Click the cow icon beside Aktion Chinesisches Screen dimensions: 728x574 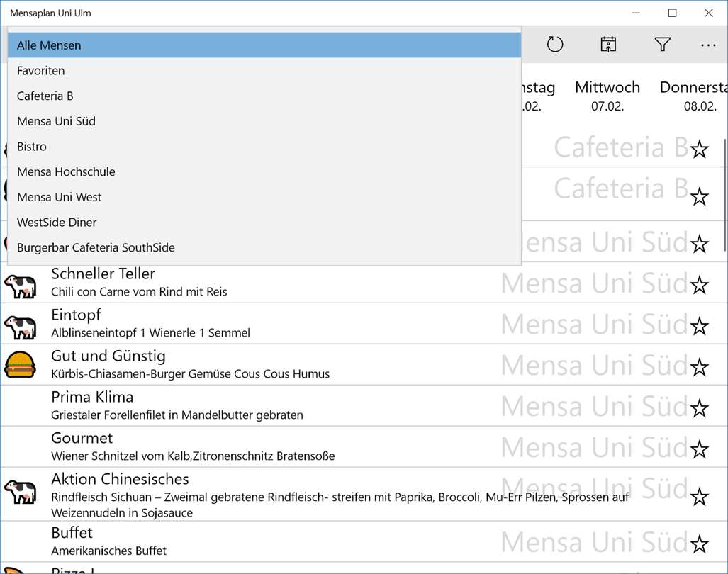pos(20,490)
